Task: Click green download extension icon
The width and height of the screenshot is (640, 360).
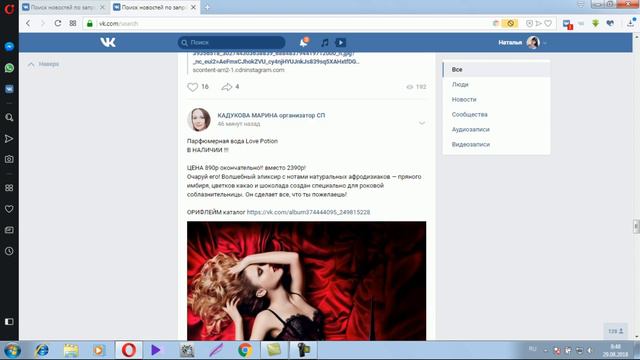Action: [596, 23]
